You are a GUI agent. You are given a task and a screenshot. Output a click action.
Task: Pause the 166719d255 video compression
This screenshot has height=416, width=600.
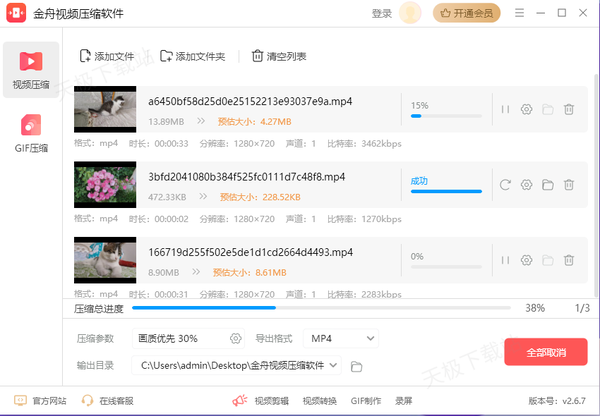tap(505, 259)
